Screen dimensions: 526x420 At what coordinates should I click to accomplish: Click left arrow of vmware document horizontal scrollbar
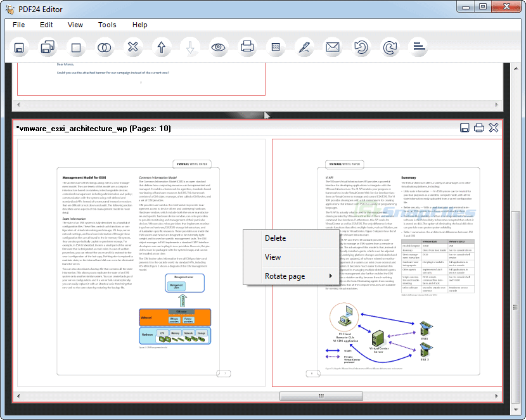18,396
